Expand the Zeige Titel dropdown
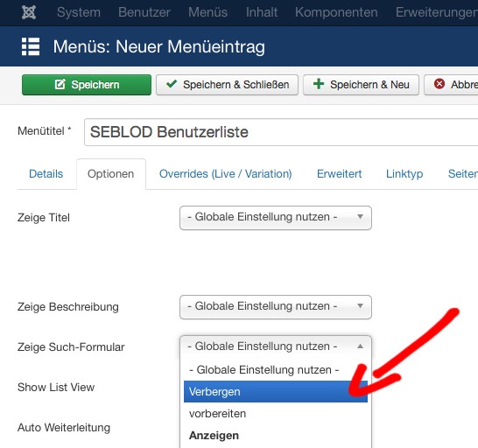Screen dimensions: 478x448 pyautogui.click(x=276, y=218)
